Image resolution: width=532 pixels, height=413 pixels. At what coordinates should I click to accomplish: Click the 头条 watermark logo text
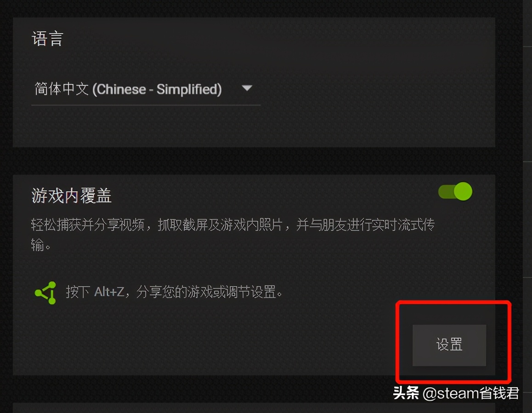(406, 393)
